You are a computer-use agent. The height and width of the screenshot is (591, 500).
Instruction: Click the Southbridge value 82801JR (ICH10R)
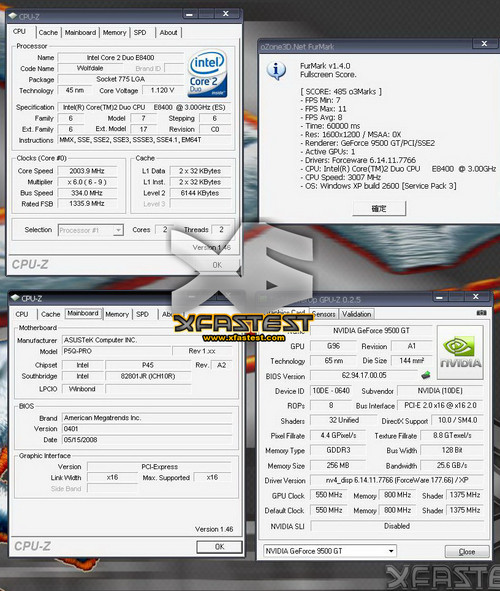[148, 376]
